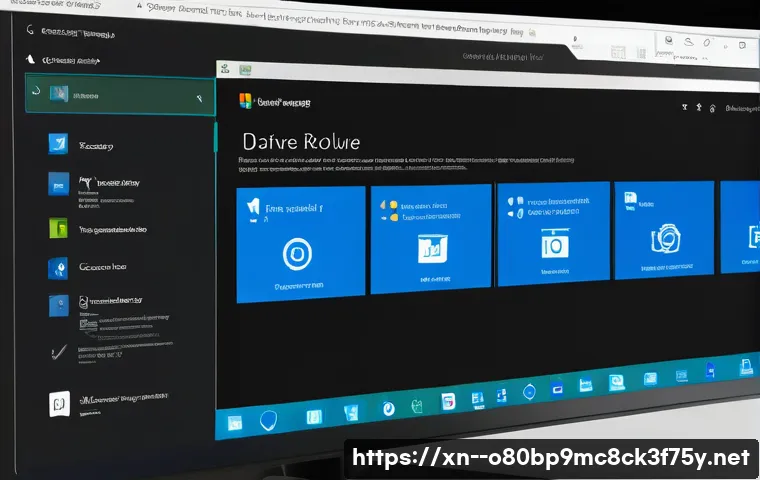Open the first blue tile with the circle icon

pyautogui.click(x=298, y=253)
